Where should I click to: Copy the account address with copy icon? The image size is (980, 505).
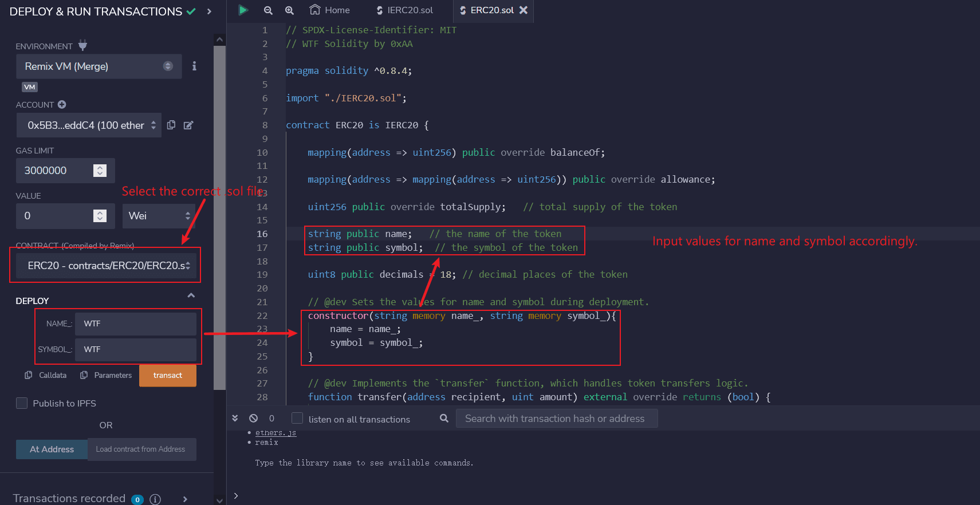click(x=171, y=125)
